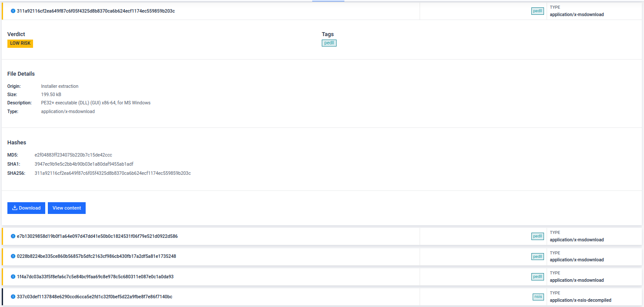644x307 pixels.
Task: Select the nsis tag on the decompiled file row
Action: tap(538, 297)
